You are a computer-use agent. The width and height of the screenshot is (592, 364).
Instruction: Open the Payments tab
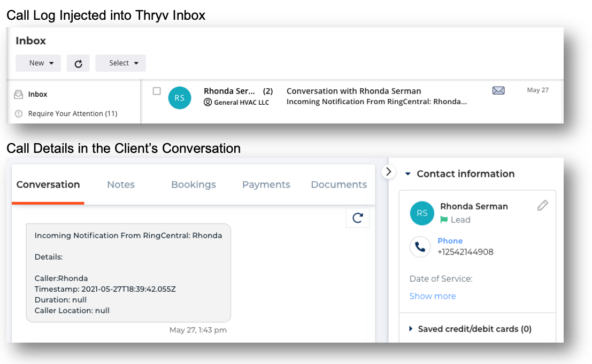coord(266,184)
